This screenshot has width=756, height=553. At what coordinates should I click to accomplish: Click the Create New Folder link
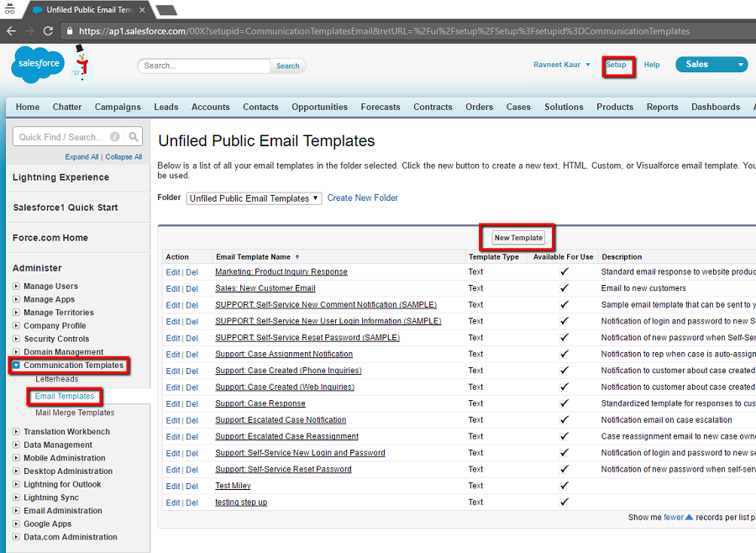coord(363,198)
